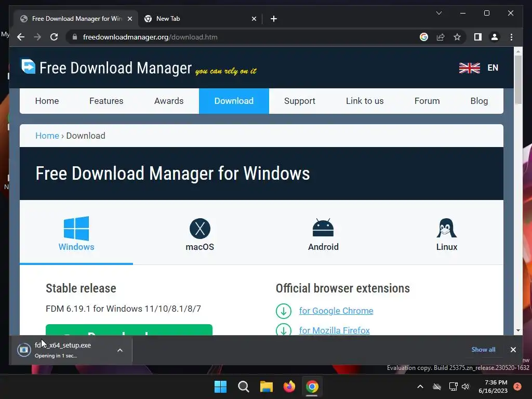This screenshot has width=532, height=399.
Task: Open the EN language selector
Action: tap(493, 68)
